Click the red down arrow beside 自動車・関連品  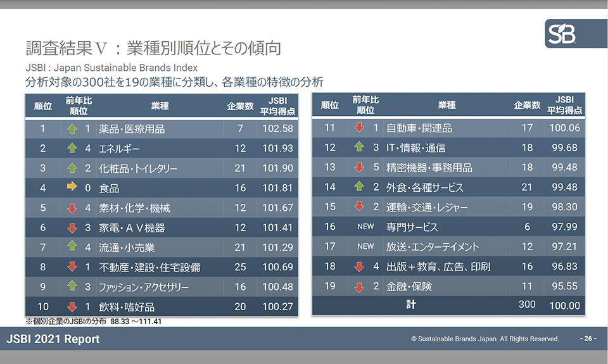pyautogui.click(x=359, y=128)
